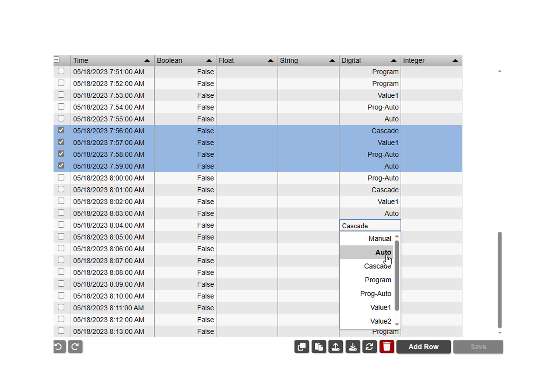This screenshot has width=557, height=392.
Task: Sort by the Float column arrow
Action: [270, 61]
